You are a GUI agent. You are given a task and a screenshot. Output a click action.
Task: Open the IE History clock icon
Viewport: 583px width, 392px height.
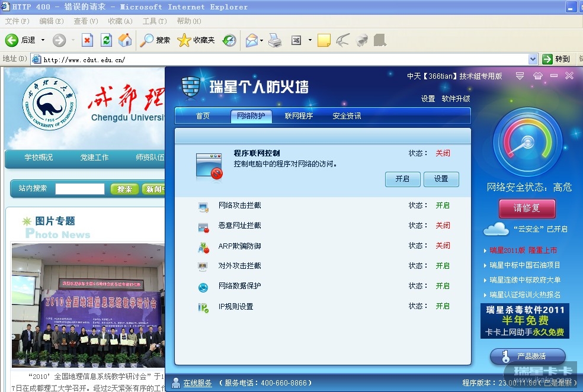click(x=229, y=40)
